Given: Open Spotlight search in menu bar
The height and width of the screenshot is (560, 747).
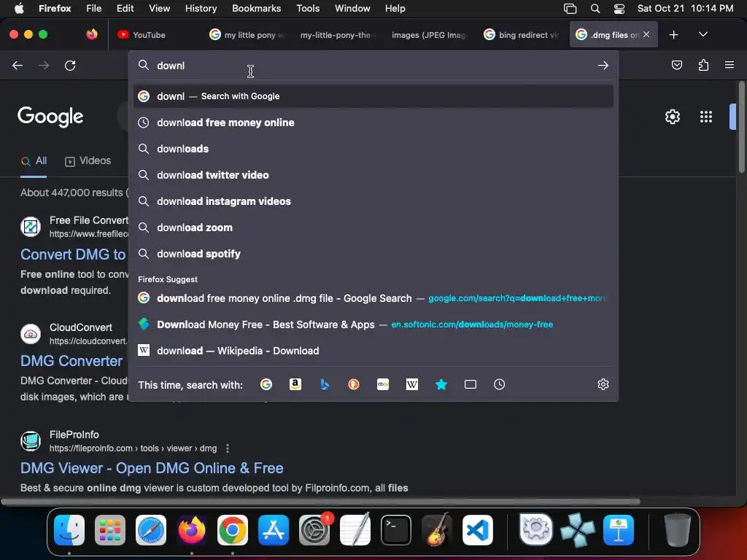Looking at the screenshot, I should (x=595, y=8).
